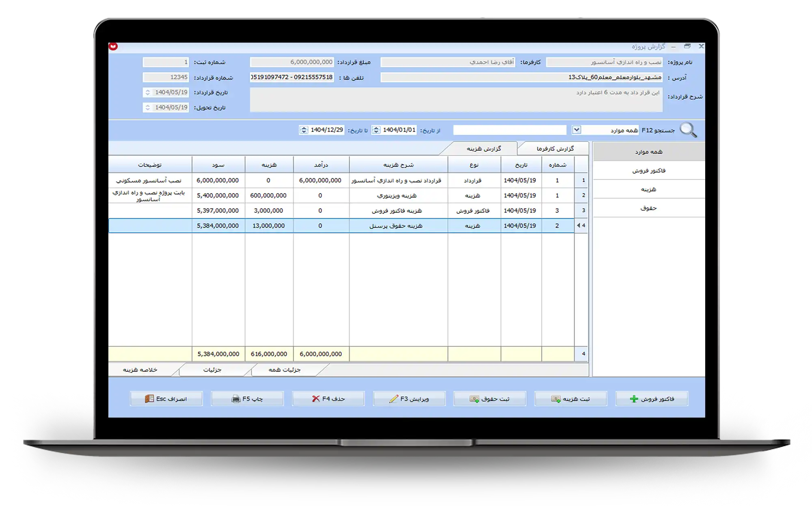This screenshot has width=812, height=506.
Task: Adjust the from-date 1404/01/01 spinner
Action: pyautogui.click(x=376, y=130)
